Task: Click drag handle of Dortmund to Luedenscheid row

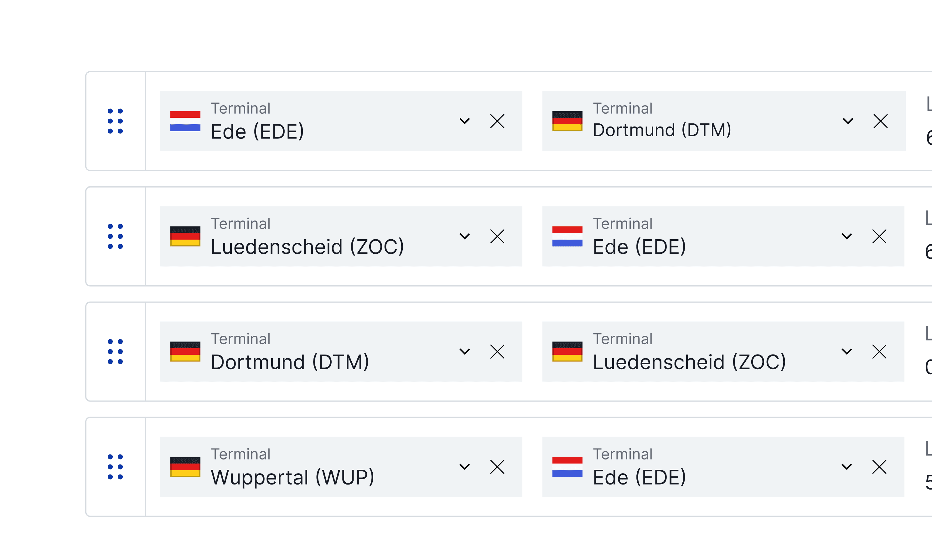Action: tap(115, 351)
